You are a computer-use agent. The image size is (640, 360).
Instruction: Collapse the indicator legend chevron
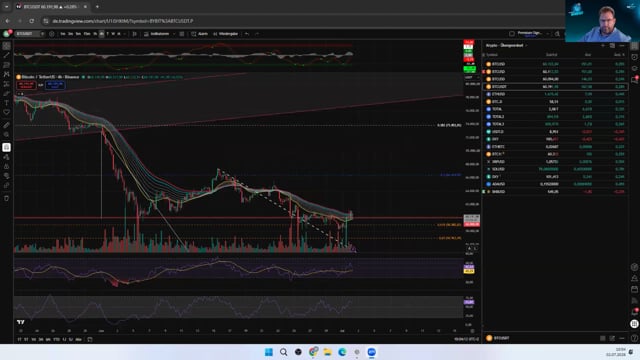click(19, 94)
